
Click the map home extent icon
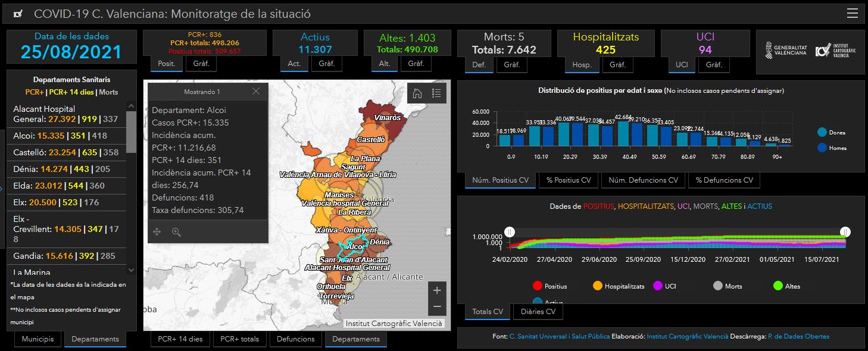pyautogui.click(x=417, y=93)
